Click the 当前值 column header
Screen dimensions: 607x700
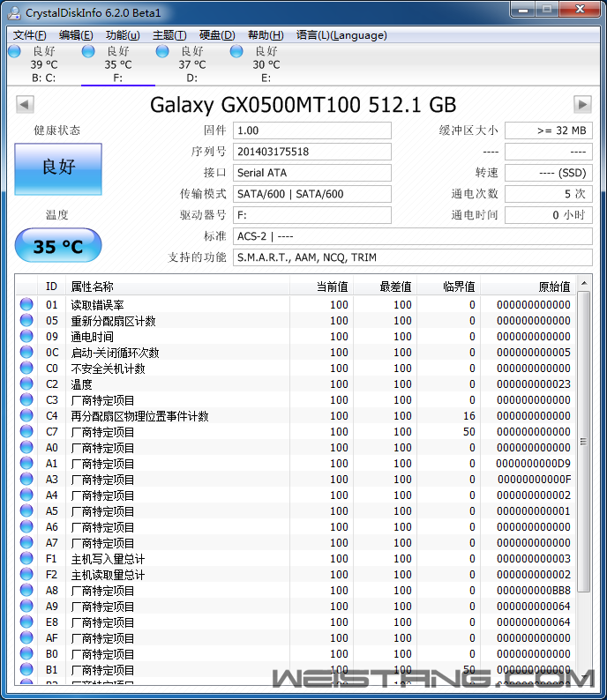click(322, 287)
